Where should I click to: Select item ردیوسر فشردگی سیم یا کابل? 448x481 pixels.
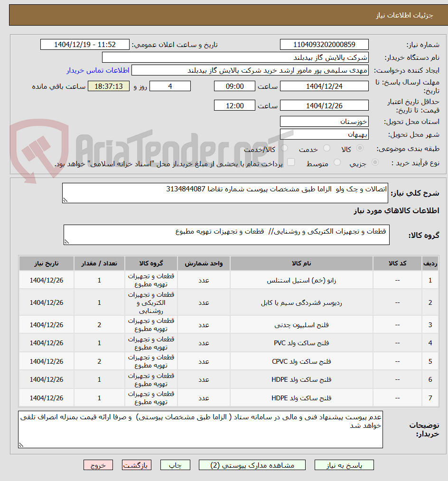coord(301,303)
